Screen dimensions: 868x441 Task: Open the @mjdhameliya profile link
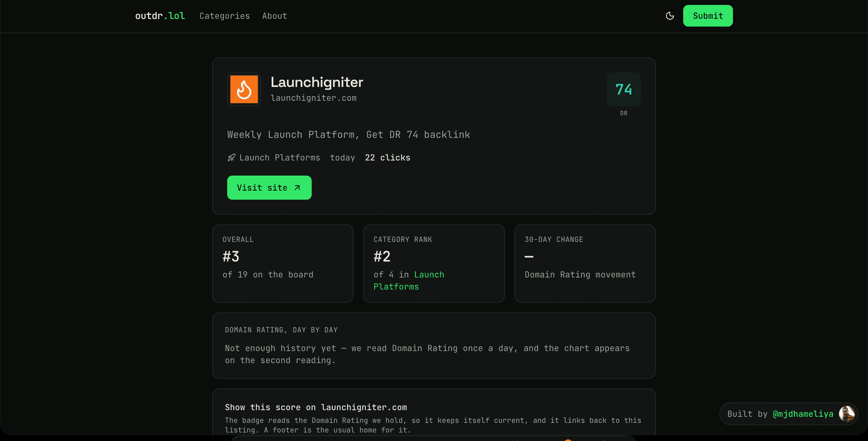pyautogui.click(x=803, y=414)
